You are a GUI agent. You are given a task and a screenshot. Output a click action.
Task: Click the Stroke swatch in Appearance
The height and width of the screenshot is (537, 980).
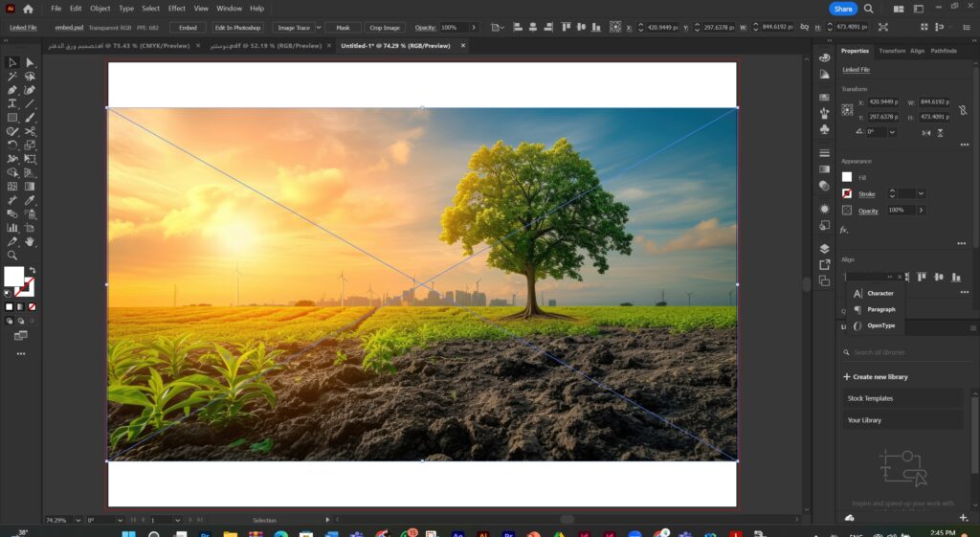pyautogui.click(x=847, y=193)
